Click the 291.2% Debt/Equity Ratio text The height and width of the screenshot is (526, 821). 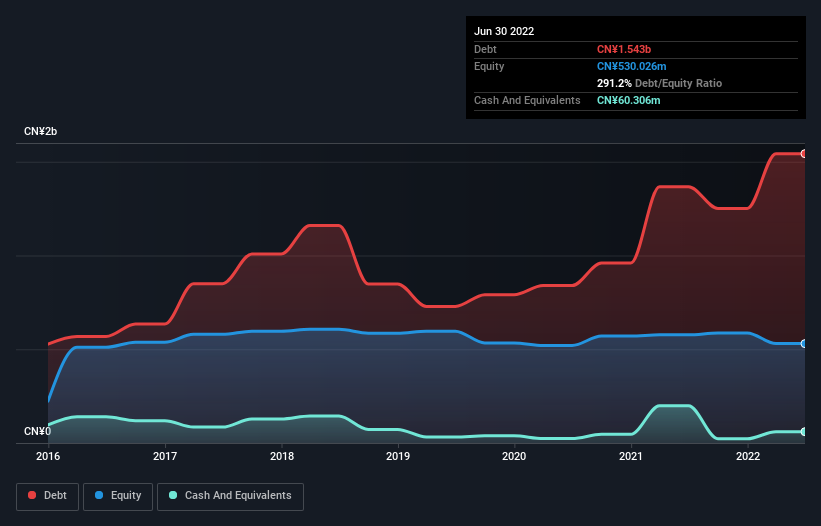[x=659, y=83]
